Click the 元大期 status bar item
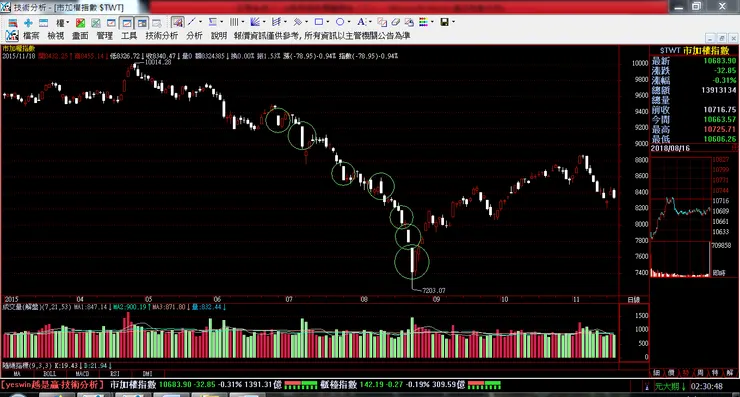The width and height of the screenshot is (740, 397). 670,386
